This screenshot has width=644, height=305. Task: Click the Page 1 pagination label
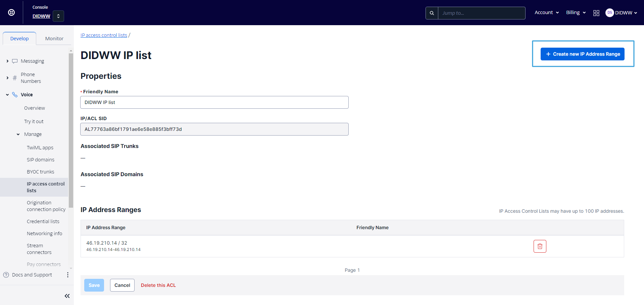pyautogui.click(x=352, y=270)
